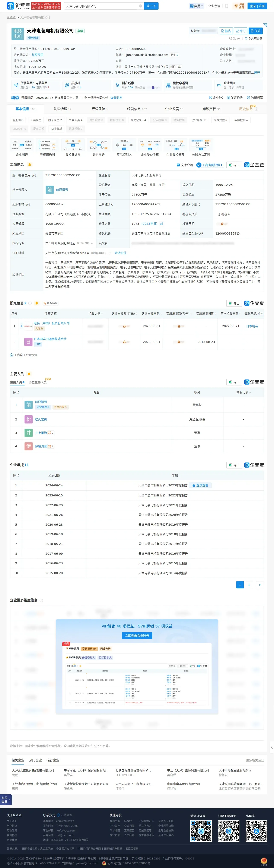274x868 pixels.
Task: Click the left-arrow collapse tab on the page edge
Action: 272,747
